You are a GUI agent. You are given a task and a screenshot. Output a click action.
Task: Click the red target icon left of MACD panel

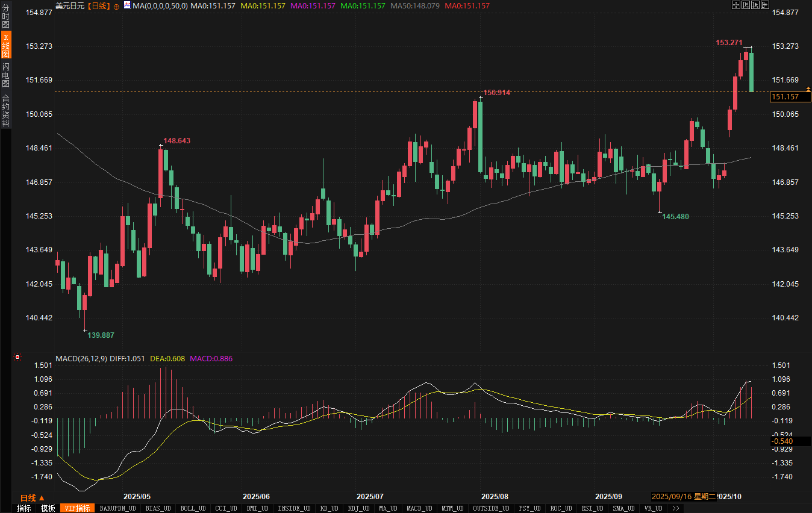(x=17, y=358)
